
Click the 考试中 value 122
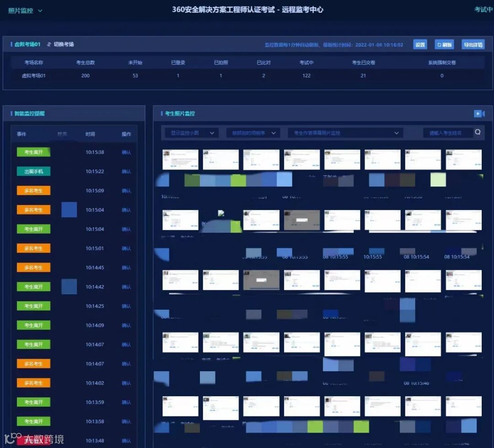point(306,76)
